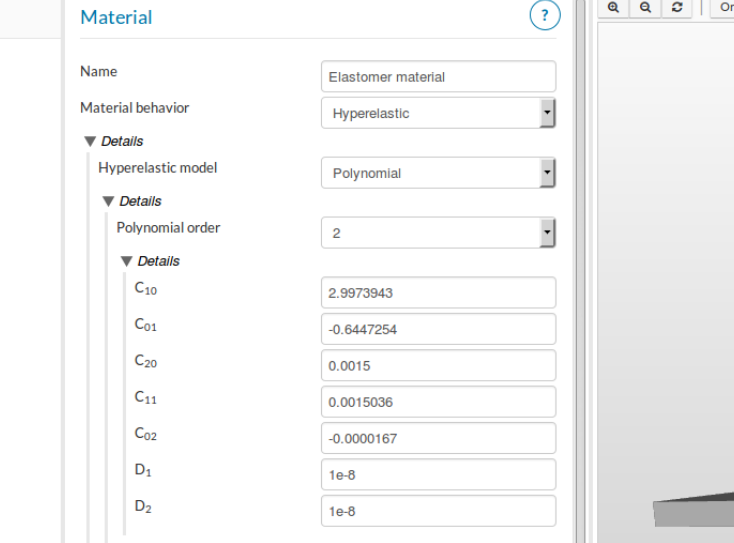Viewport: 734px width, 543px height.
Task: Click the C02 value input field
Action: [x=438, y=438]
